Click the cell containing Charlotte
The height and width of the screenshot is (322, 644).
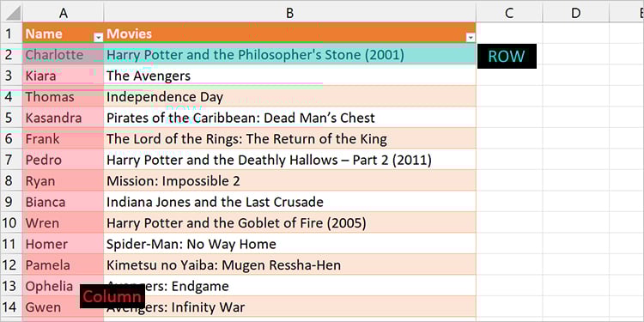[x=64, y=54]
